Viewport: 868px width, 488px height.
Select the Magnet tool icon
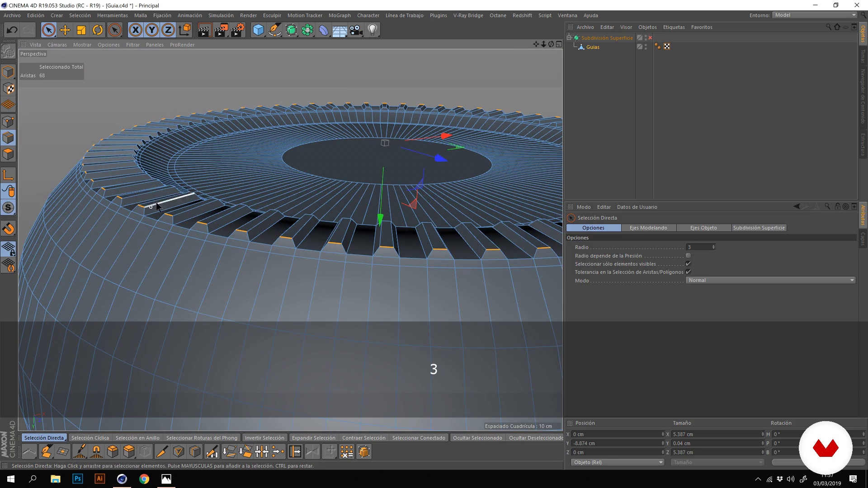96,451
